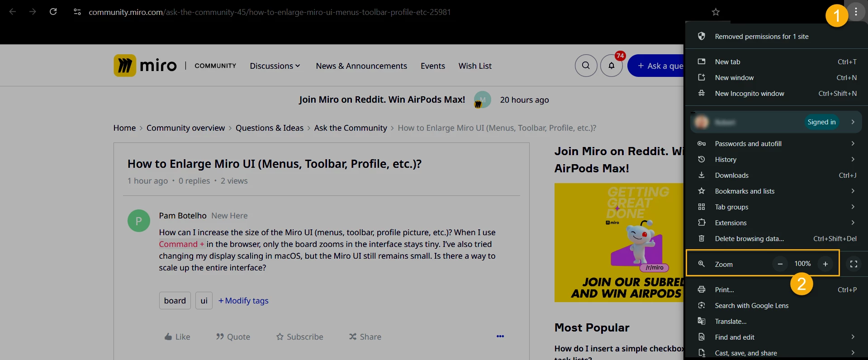Click the board tag
This screenshot has width=868, height=360.
[x=175, y=301]
